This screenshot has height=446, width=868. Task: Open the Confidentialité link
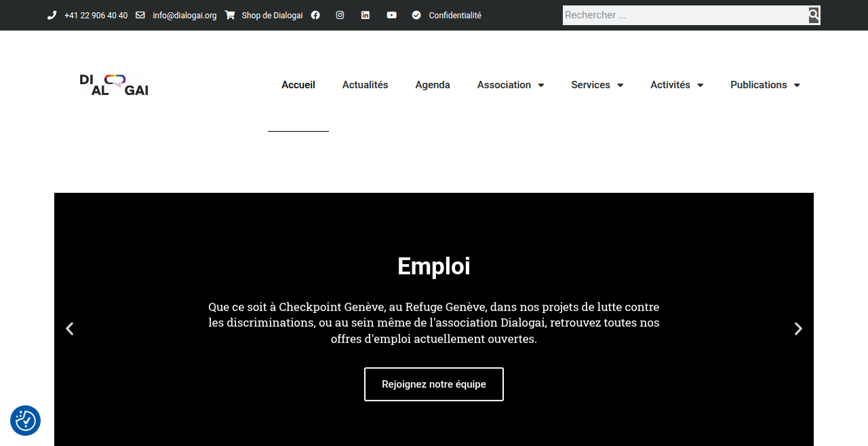(455, 15)
